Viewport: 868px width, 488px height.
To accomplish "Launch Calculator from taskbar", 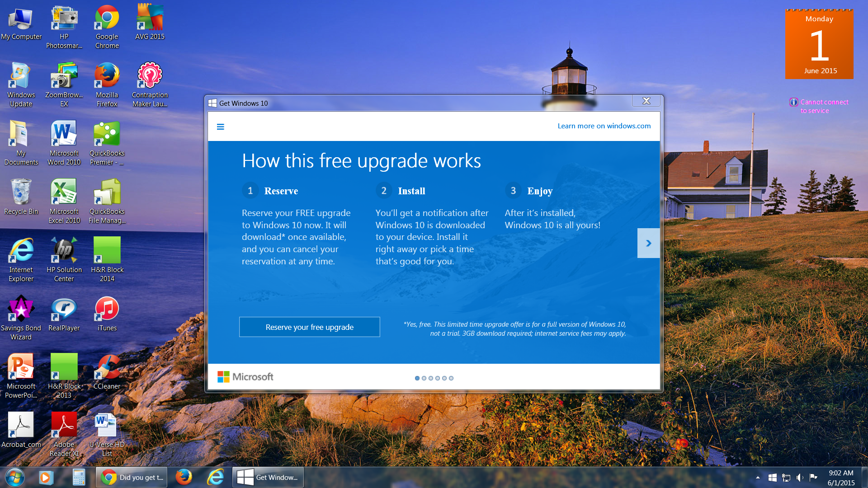I will 79,477.
